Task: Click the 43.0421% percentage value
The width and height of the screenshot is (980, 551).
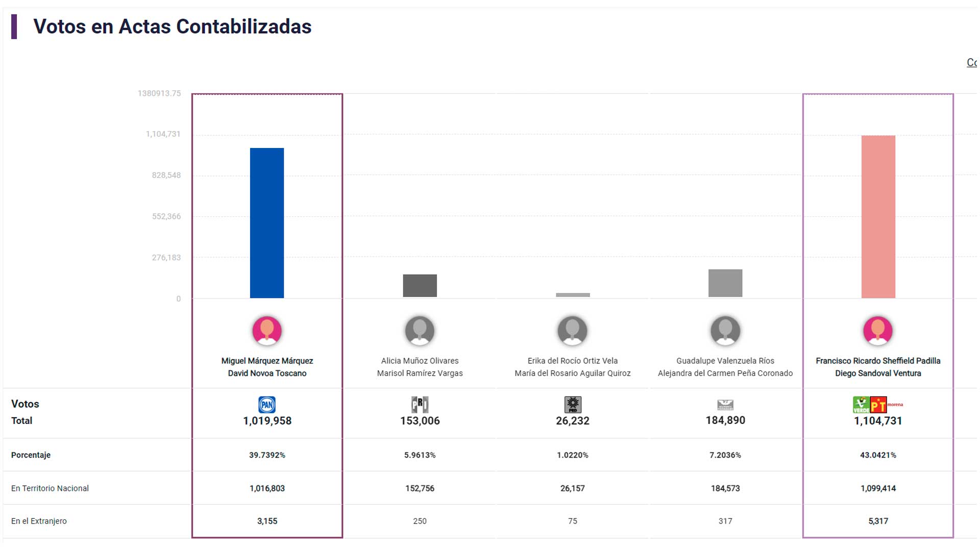Action: [878, 455]
